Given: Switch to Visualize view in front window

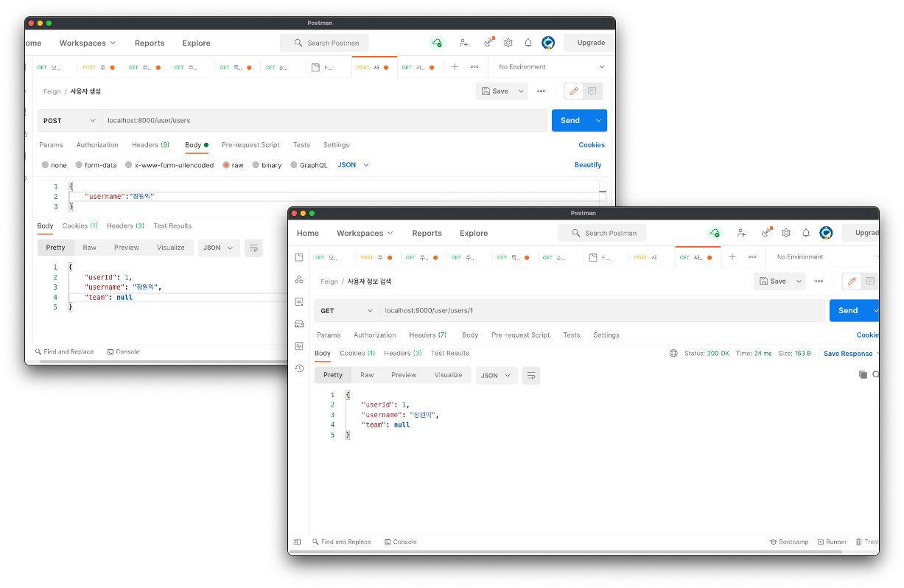Looking at the screenshot, I should 448,375.
